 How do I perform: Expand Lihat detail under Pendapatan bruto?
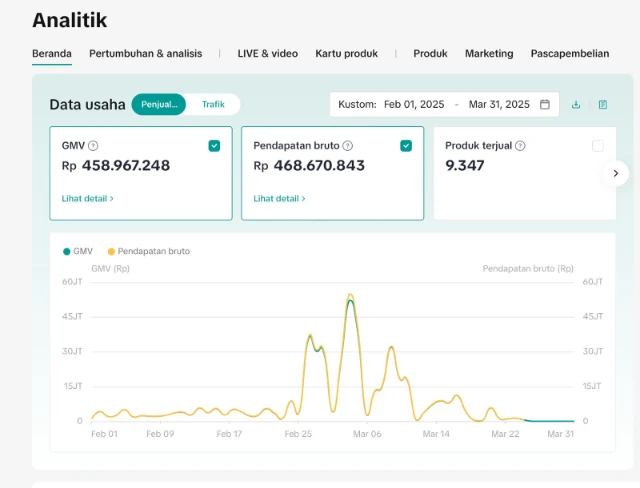(x=279, y=199)
